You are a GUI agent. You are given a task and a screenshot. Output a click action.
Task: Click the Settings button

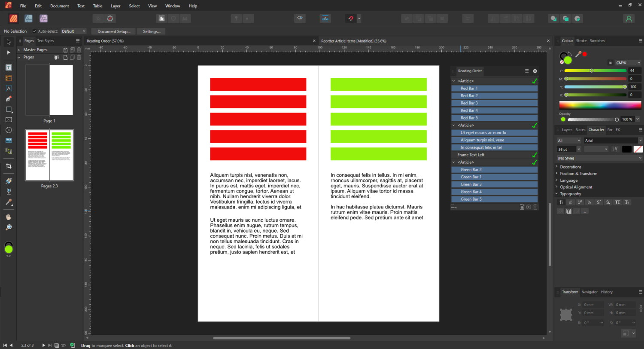click(151, 31)
